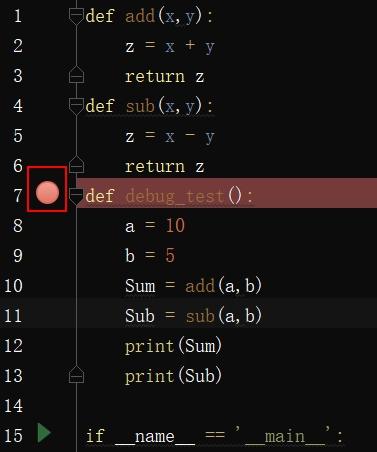Click line number 14 in the gutter
Viewport: 377px width, 452px height.
coord(13,406)
